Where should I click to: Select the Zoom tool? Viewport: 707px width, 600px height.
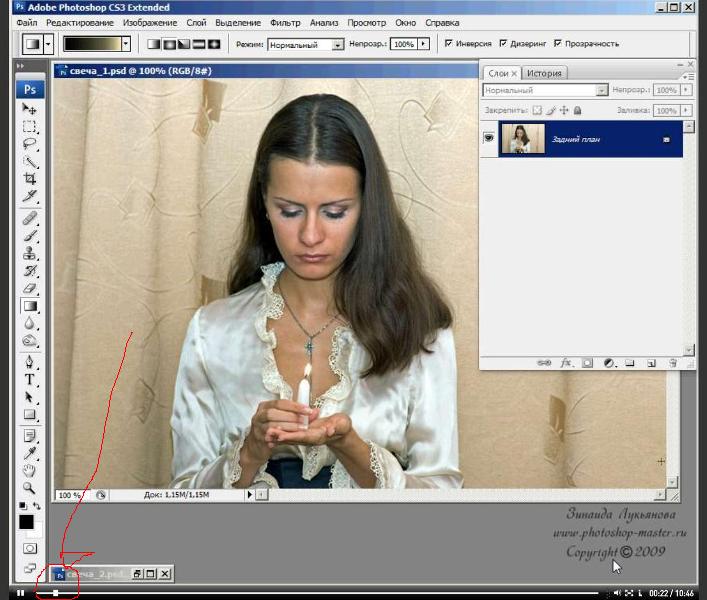(29, 488)
